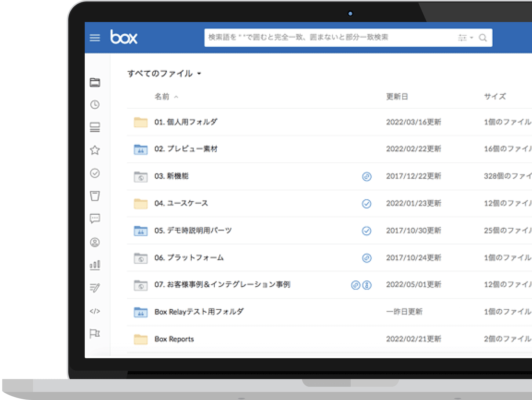Click inside the search input field

pos(312,37)
